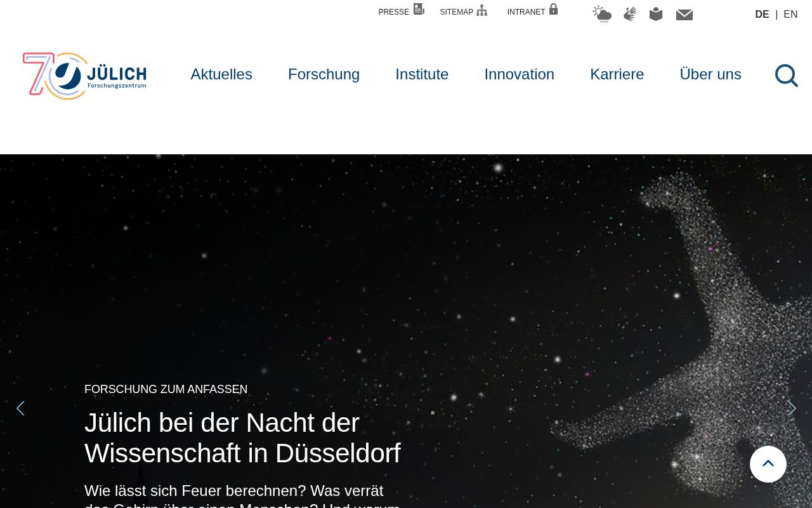
Task: Open the Karriere menu
Action: point(617,74)
